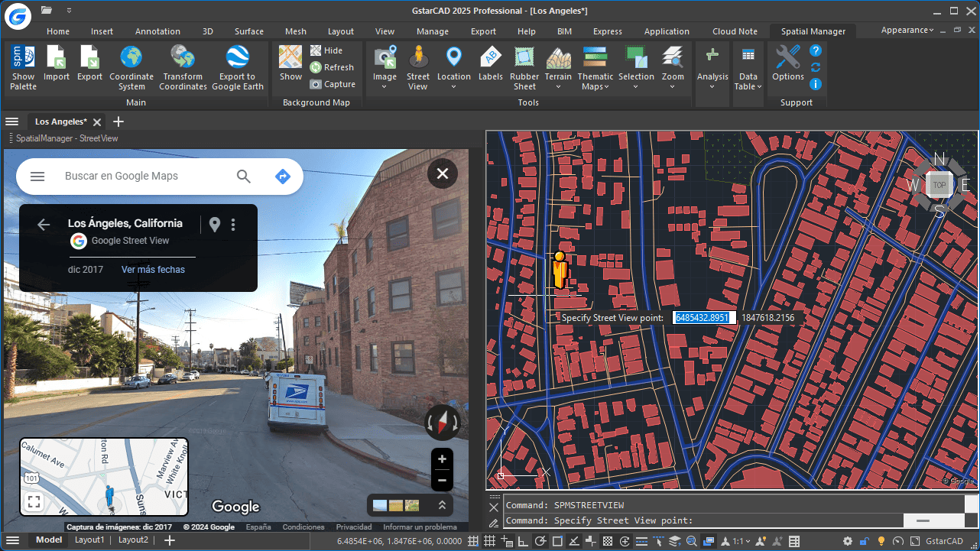Screen dimensions: 980x551
Task: Expand the Street View imagery strip
Action: click(442, 505)
